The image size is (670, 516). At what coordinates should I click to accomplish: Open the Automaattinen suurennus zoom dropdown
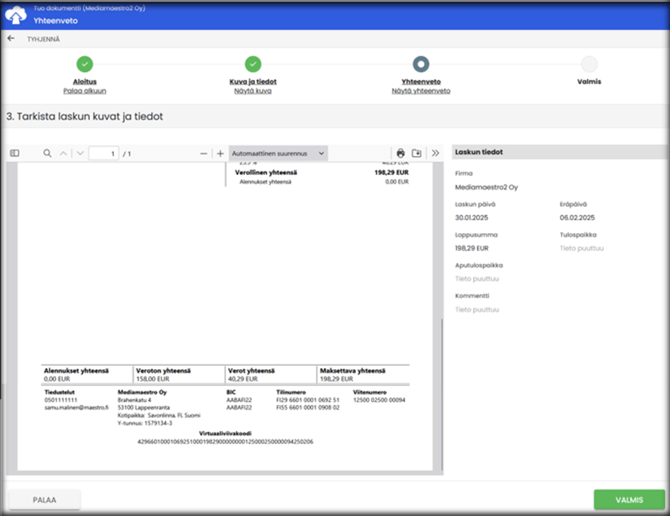(278, 153)
